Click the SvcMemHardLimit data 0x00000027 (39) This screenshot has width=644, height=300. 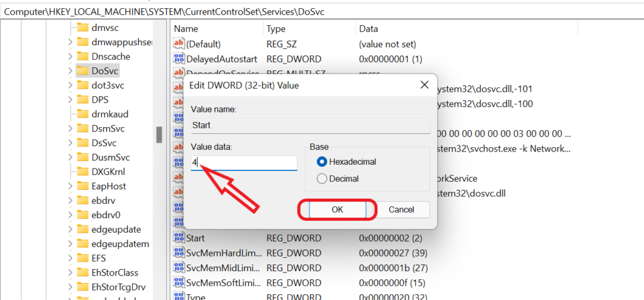tap(393, 253)
